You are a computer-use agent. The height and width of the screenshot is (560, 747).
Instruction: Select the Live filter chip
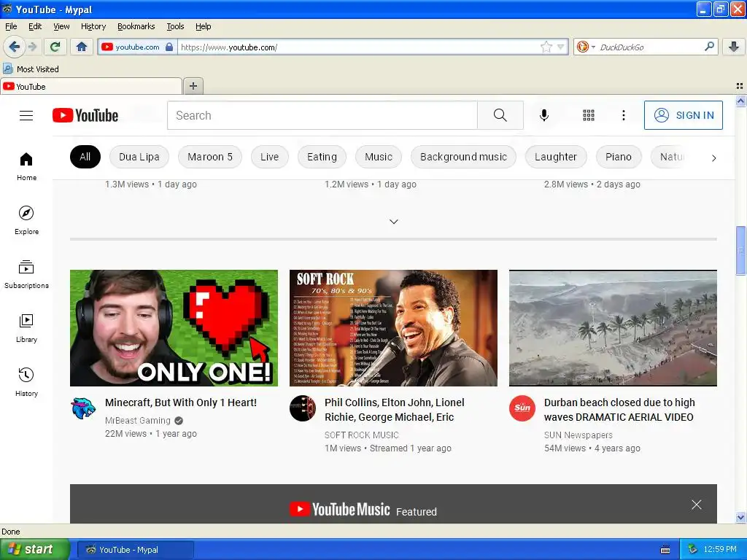[x=270, y=157]
